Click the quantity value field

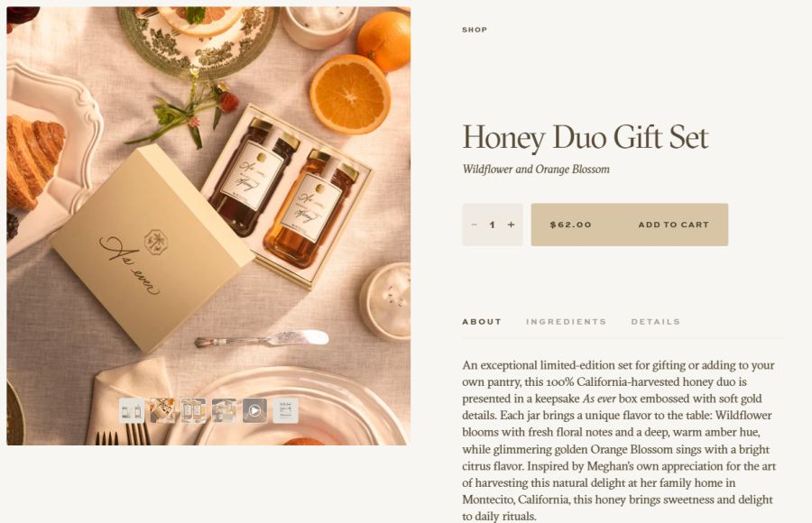coord(493,225)
